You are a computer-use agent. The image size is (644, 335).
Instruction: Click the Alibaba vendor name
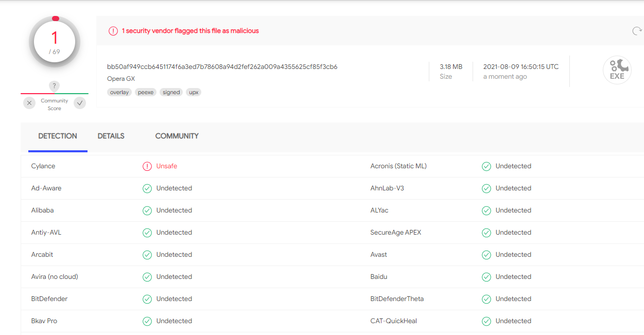pos(42,210)
